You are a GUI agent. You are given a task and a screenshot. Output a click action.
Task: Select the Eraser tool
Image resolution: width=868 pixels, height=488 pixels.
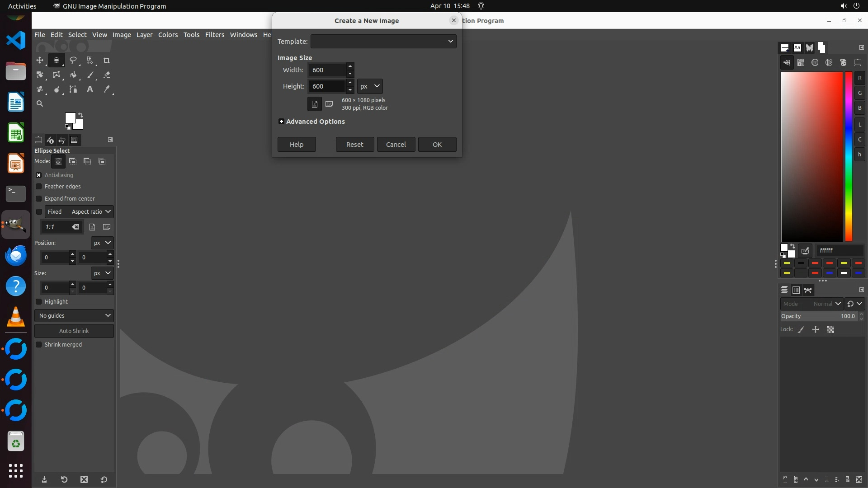[107, 75]
